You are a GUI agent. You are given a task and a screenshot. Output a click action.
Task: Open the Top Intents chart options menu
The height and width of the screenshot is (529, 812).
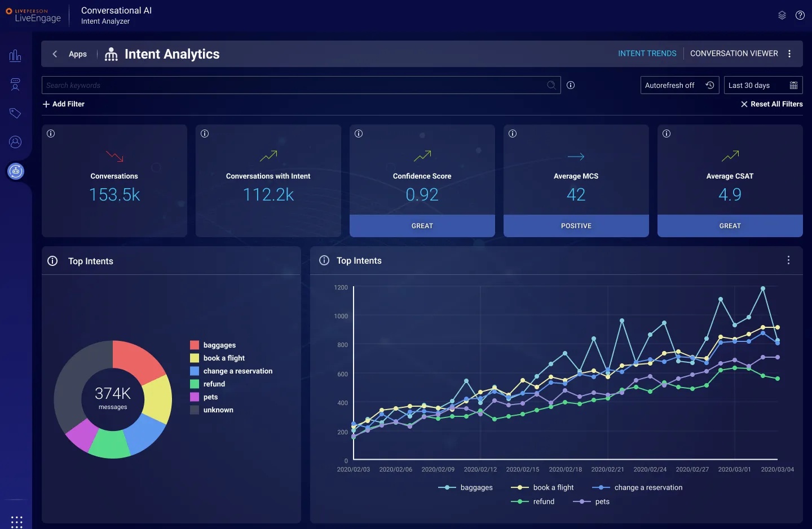[x=788, y=260]
